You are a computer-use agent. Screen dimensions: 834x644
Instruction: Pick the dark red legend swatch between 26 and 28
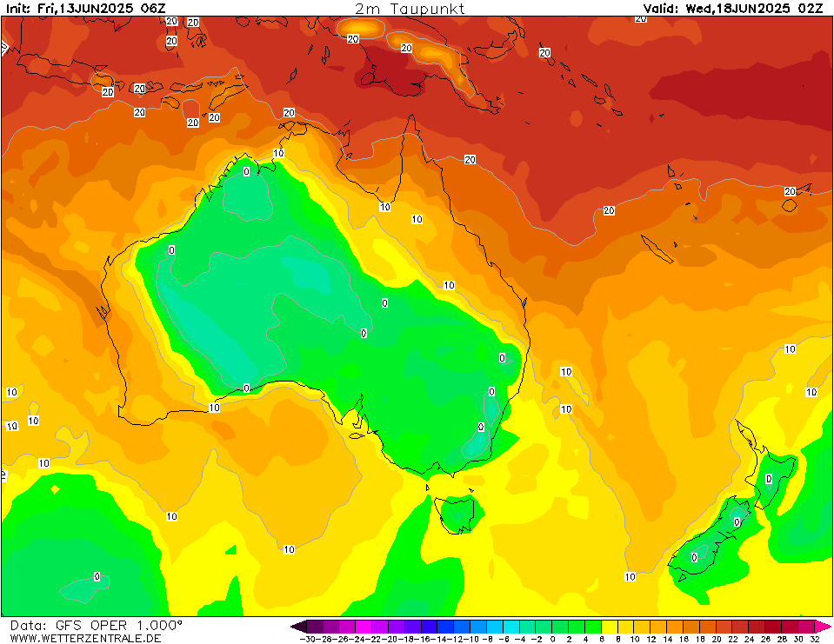coord(773,626)
